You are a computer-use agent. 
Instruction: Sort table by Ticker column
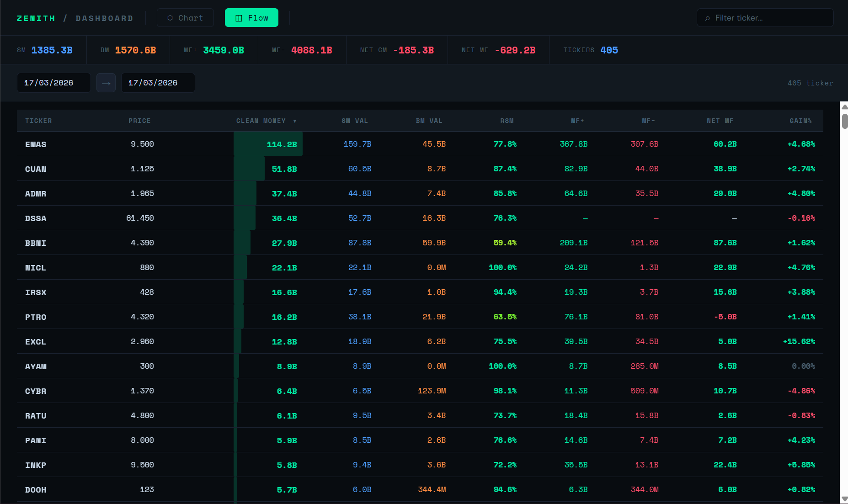point(38,121)
